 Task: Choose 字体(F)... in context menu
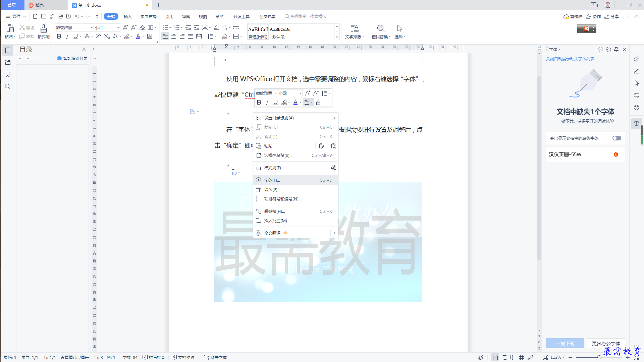pos(295,180)
